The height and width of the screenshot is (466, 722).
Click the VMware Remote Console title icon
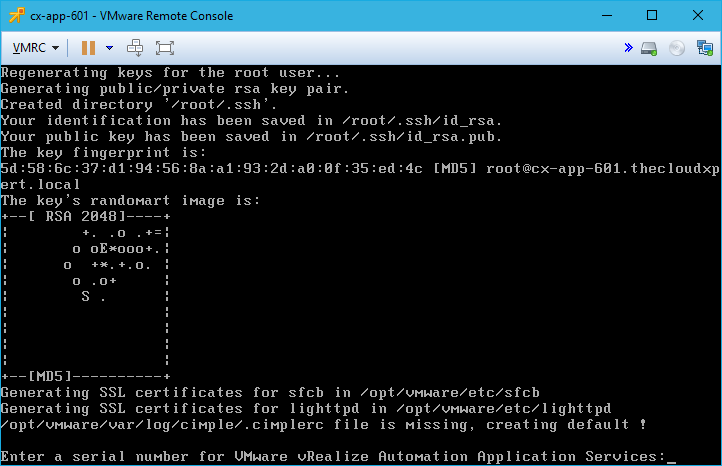(x=16, y=15)
